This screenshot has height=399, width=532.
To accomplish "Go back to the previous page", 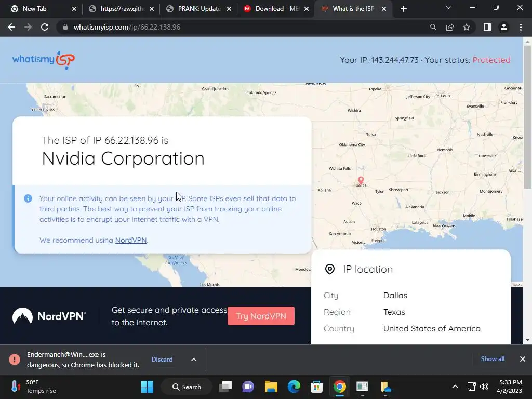I will point(11,27).
